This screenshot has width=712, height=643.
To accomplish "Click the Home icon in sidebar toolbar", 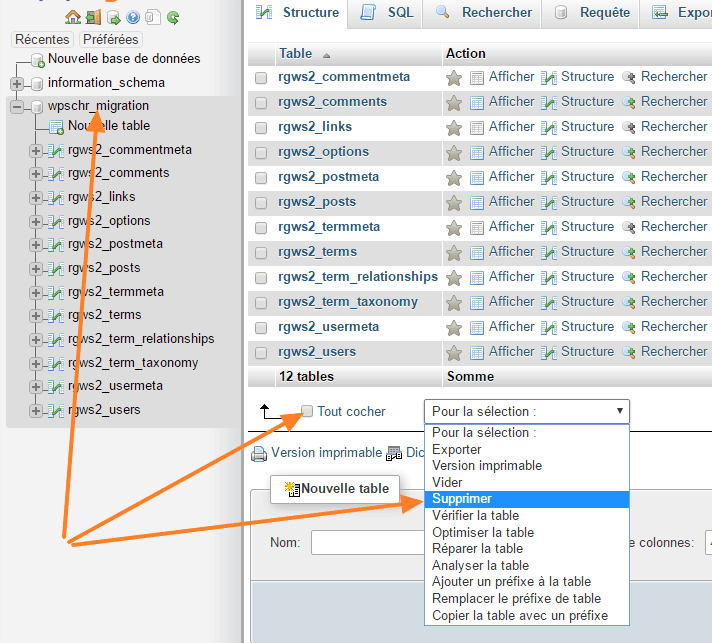I will click(73, 17).
